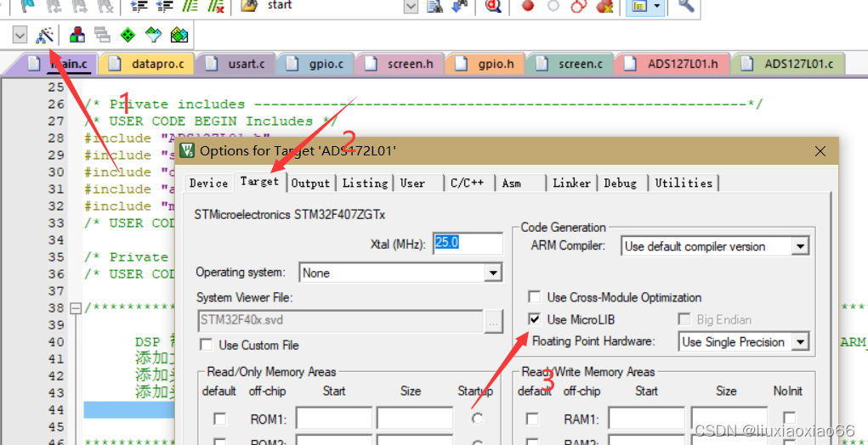
Task: Click the 'start' search text box
Action: [x=332, y=6]
